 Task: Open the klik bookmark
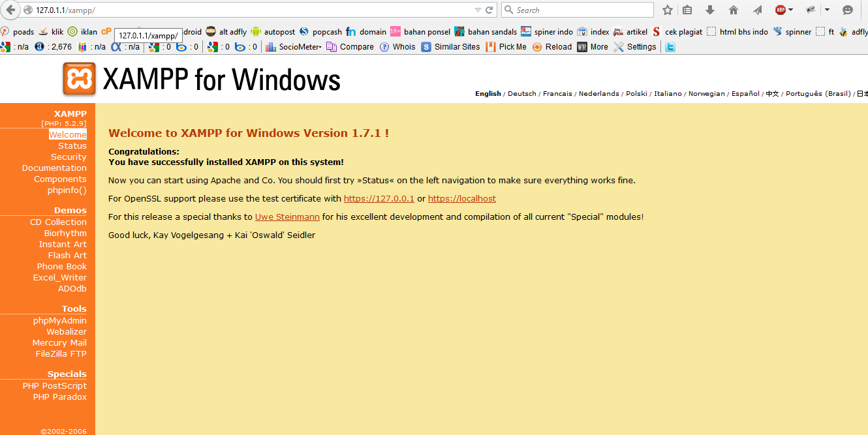tap(51, 31)
